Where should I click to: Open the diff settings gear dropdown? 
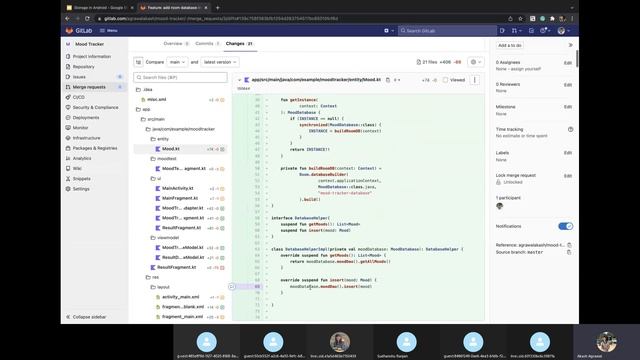point(476,62)
